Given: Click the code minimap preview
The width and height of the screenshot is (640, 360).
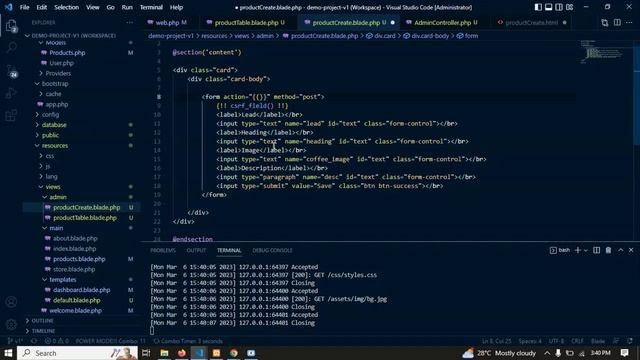Looking at the screenshot, I should [604, 52].
